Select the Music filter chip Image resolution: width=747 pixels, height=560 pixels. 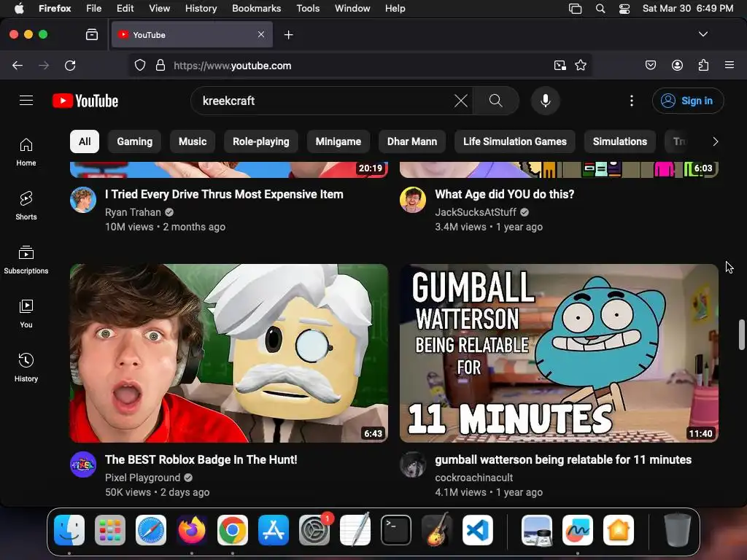click(x=193, y=141)
